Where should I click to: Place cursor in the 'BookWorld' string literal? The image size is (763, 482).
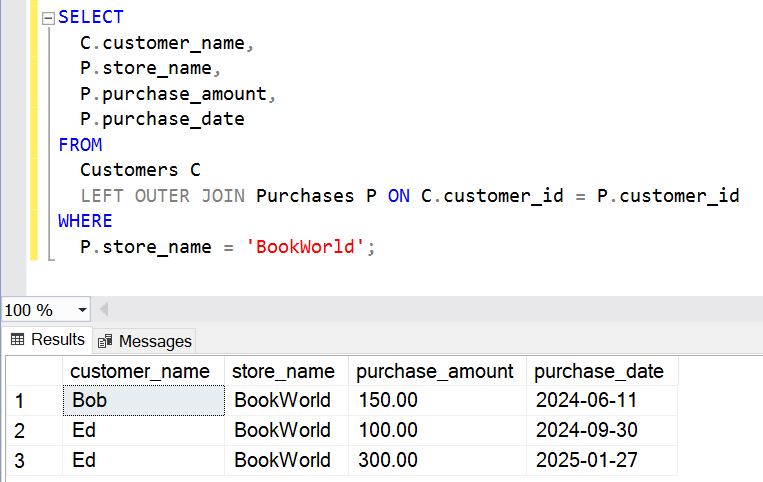pos(306,246)
